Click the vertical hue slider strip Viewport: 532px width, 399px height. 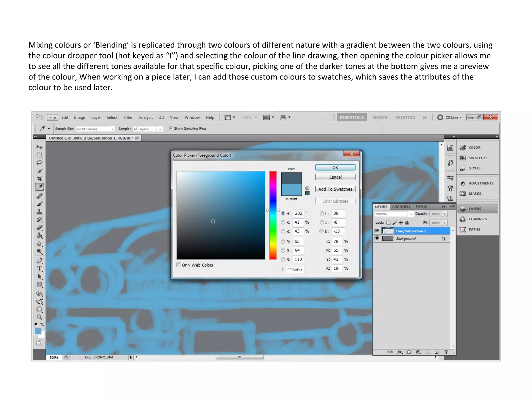click(x=273, y=215)
